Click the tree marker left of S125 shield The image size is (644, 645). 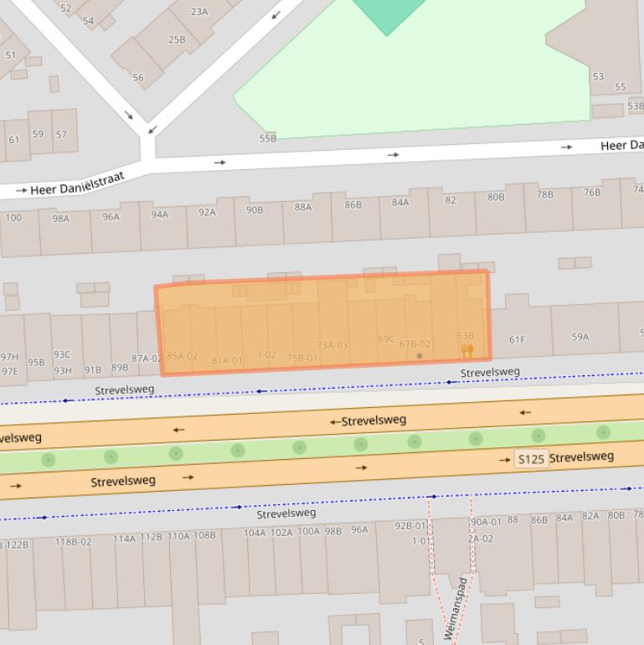coord(476,439)
